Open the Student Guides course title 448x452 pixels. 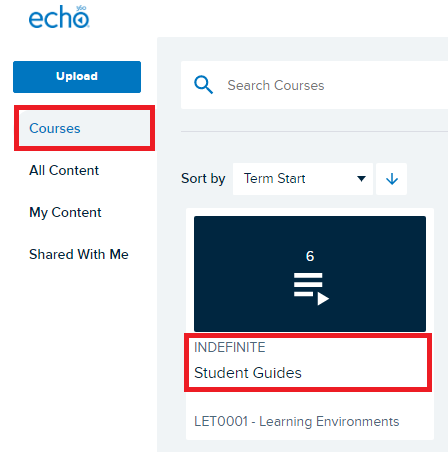248,373
